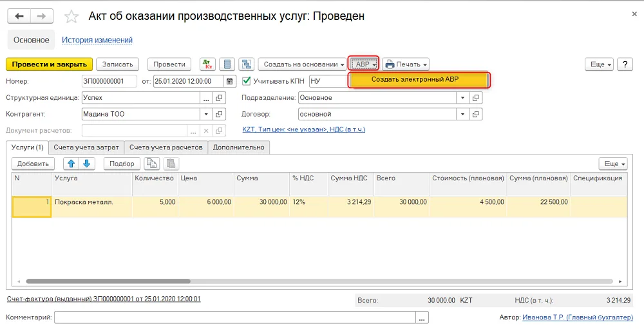Open calendar picker next to date field

pyautogui.click(x=230, y=81)
